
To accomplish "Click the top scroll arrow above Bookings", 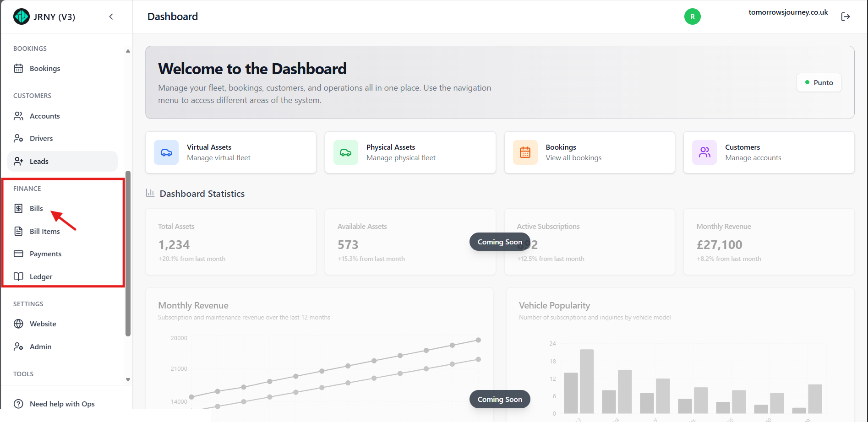I will pyautogui.click(x=128, y=51).
